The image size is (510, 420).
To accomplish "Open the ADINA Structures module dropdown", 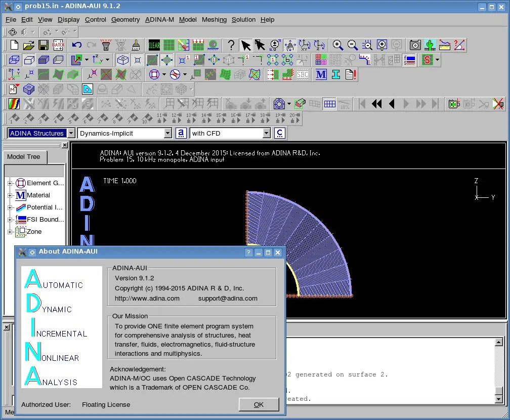I will tap(71, 134).
